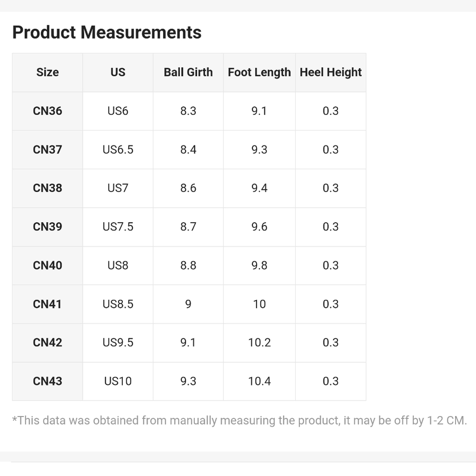
Task: Click the CN39 size cell
Action: [47, 227]
